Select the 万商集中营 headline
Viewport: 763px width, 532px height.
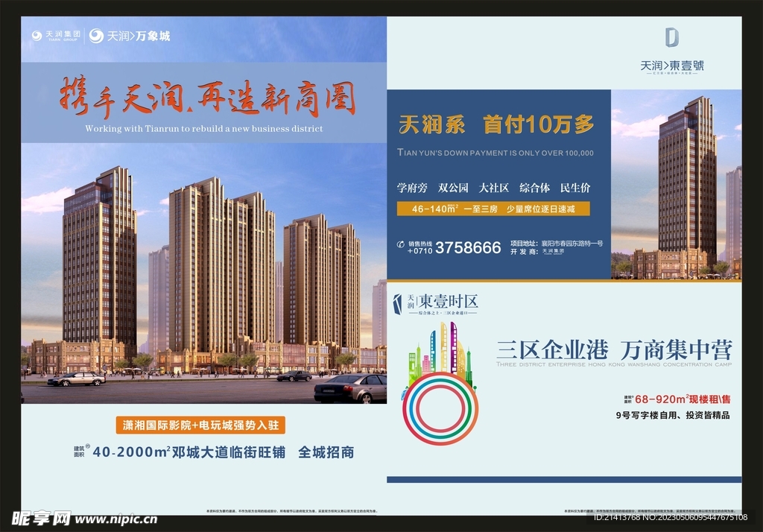click(x=677, y=350)
